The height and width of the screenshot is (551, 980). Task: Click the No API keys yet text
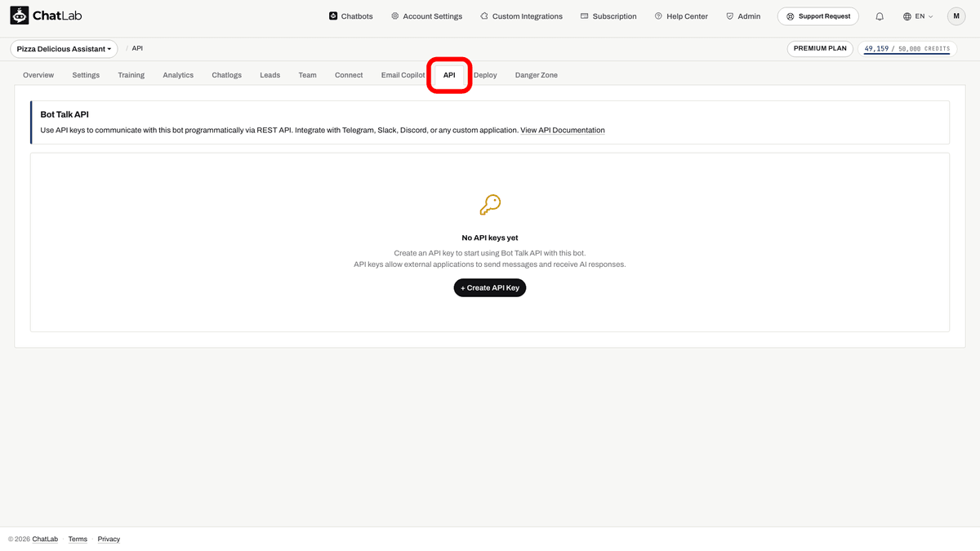click(x=490, y=238)
